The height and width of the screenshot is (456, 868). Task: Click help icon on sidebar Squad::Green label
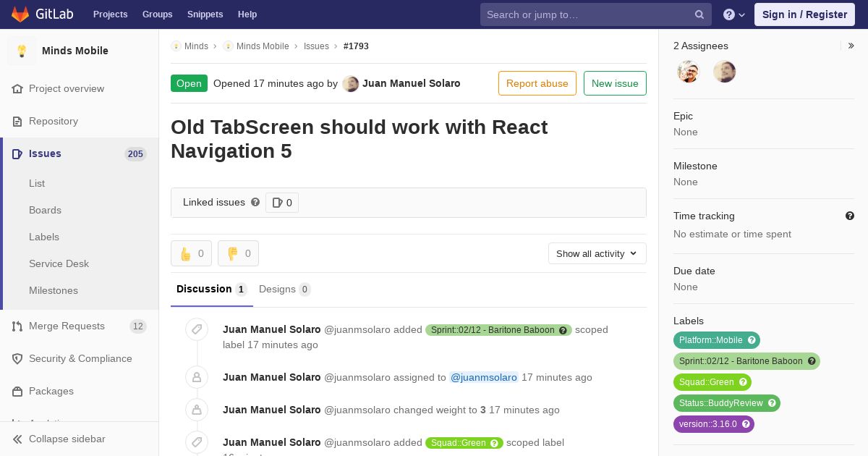[x=743, y=382]
